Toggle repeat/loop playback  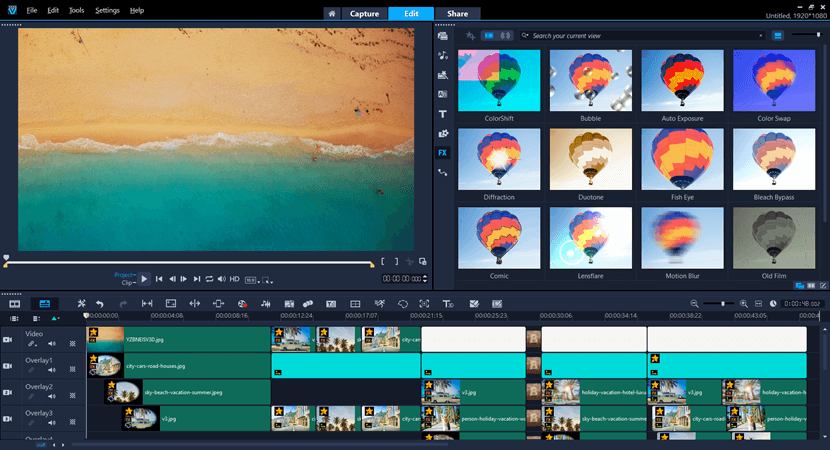point(210,279)
